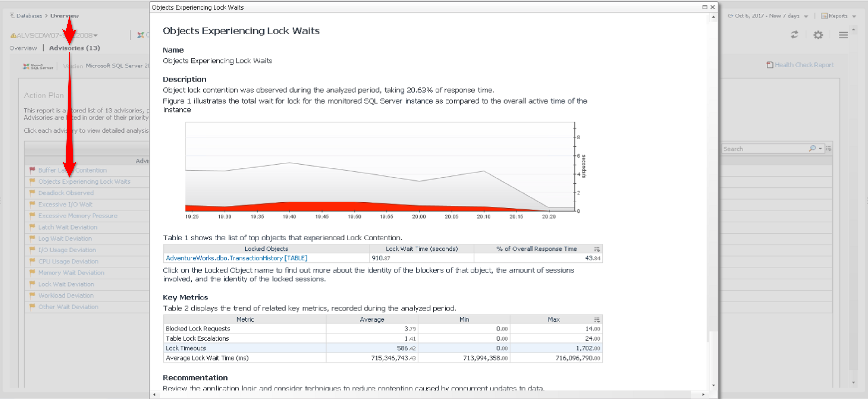
Task: Click the refresh arrows icon
Action: point(794,35)
